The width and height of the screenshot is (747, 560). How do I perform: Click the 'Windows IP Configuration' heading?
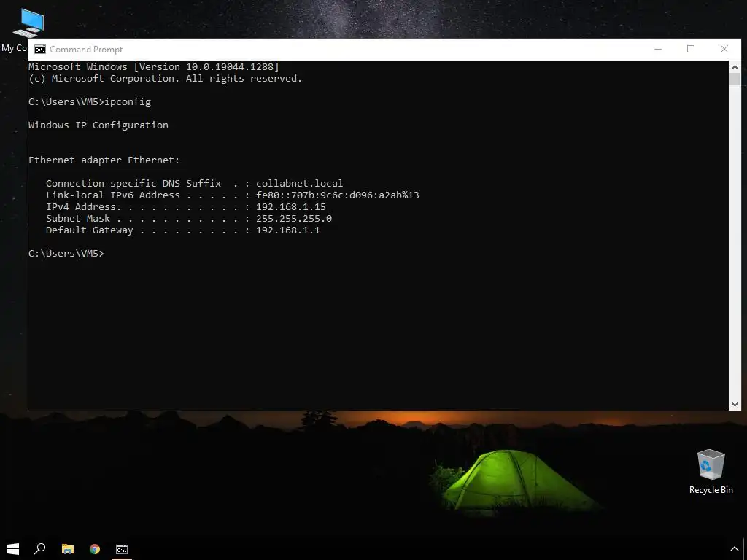tap(98, 125)
